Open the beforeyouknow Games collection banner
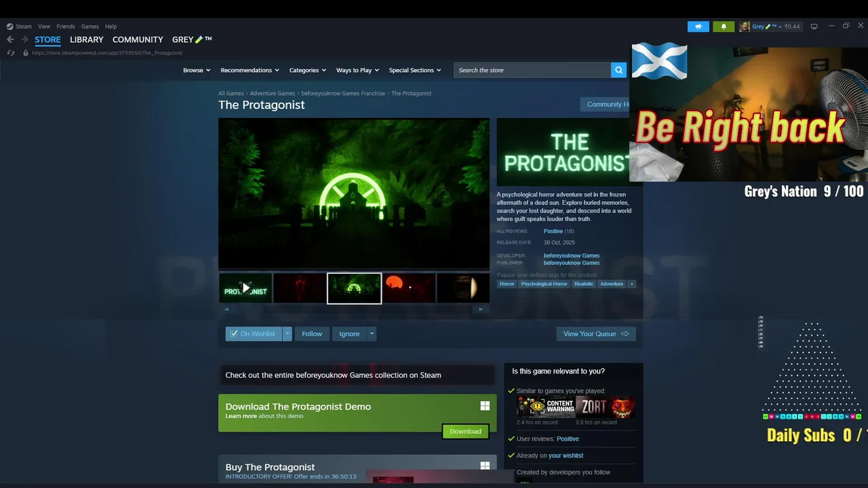 click(x=357, y=375)
